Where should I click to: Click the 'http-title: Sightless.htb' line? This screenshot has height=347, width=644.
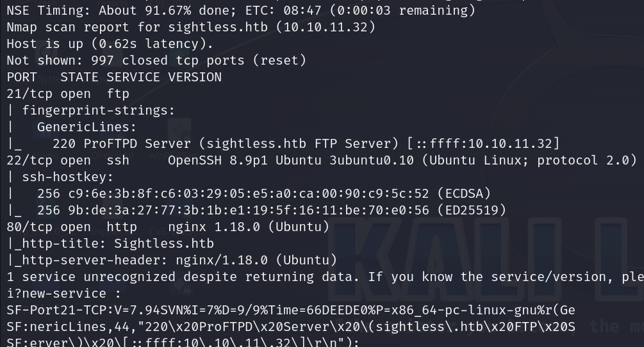click(x=110, y=244)
